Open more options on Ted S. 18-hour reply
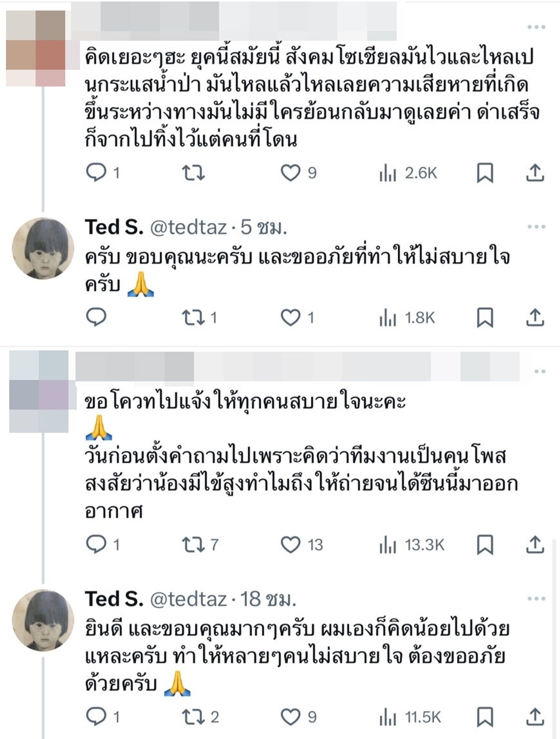Screen dimensions: 560x739 pyautogui.click(x=536, y=599)
